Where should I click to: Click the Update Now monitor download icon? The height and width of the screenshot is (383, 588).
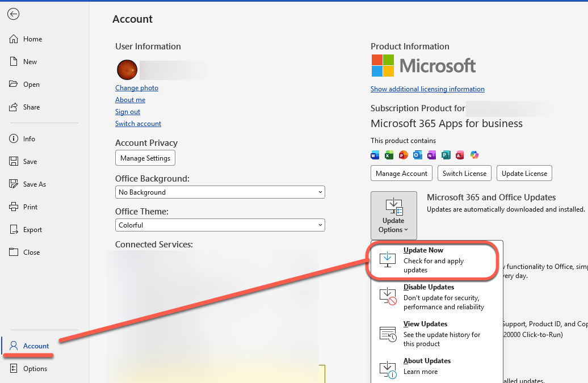[x=388, y=259]
